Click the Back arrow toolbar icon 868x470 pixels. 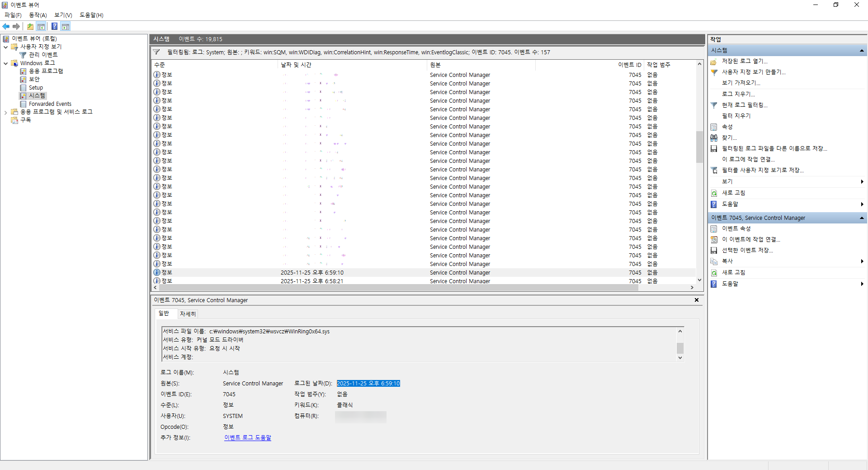6,26
